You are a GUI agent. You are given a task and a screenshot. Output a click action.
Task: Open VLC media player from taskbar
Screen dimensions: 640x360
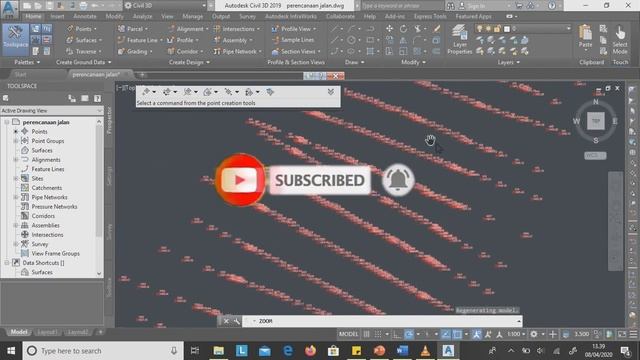(x=425, y=351)
